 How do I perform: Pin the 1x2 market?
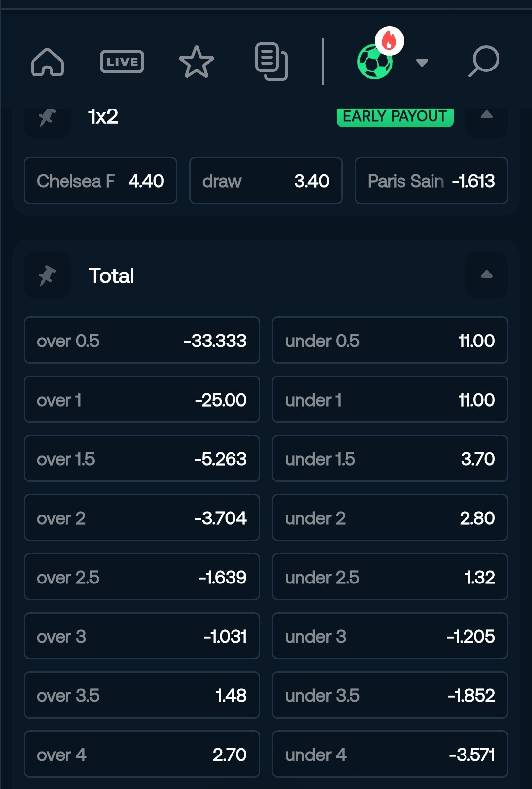47,117
